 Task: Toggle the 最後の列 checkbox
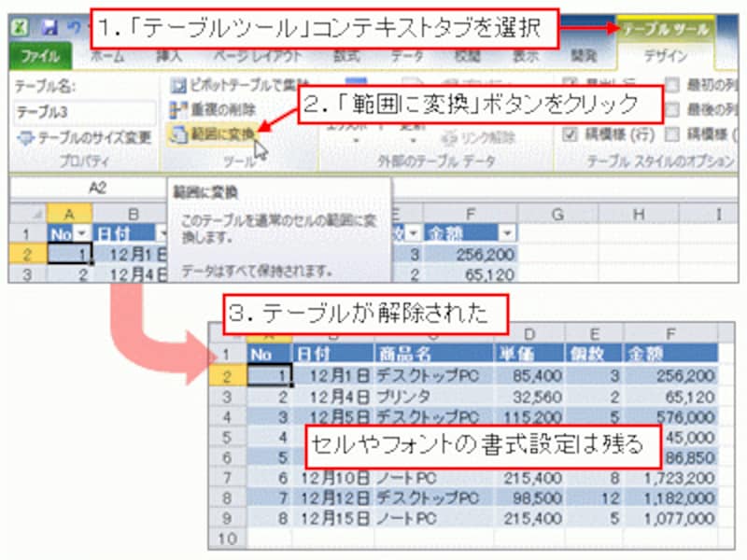click(x=672, y=110)
